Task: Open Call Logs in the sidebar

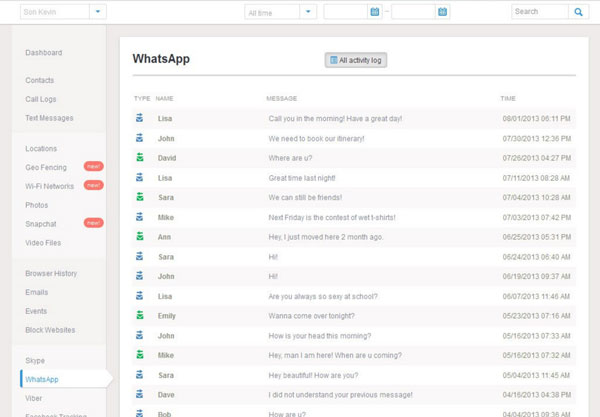Action: [x=41, y=99]
